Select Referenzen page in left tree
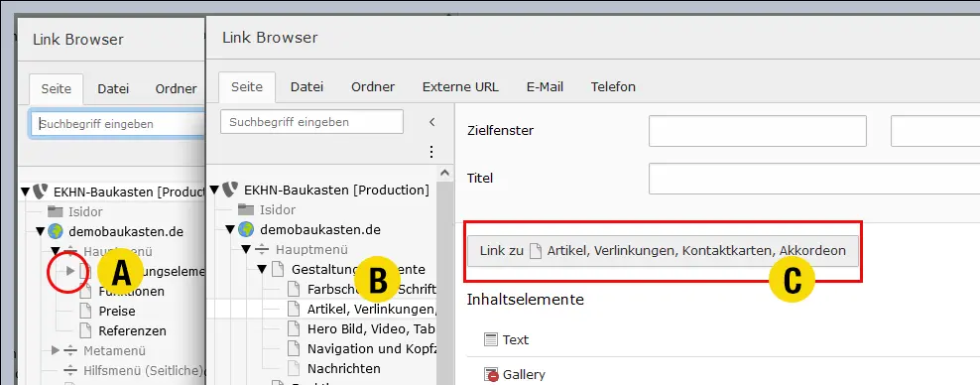The height and width of the screenshot is (385, 980). (133, 330)
